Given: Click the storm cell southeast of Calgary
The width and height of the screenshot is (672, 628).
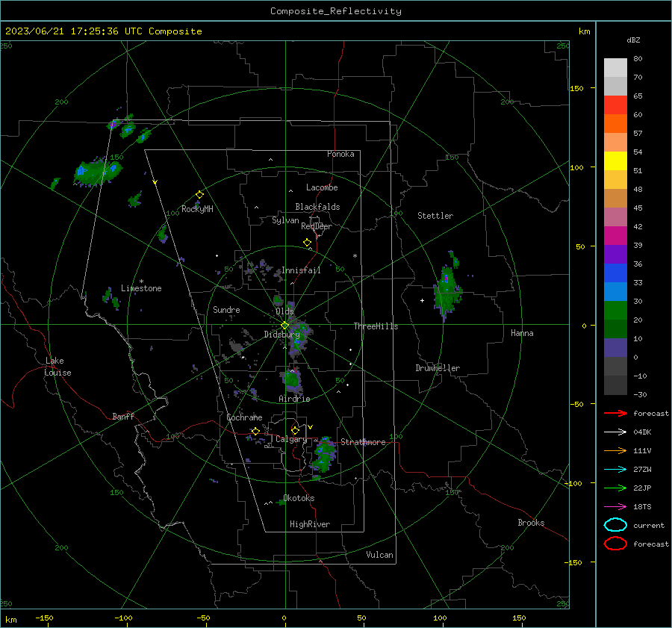Looking at the screenshot, I should tap(323, 456).
